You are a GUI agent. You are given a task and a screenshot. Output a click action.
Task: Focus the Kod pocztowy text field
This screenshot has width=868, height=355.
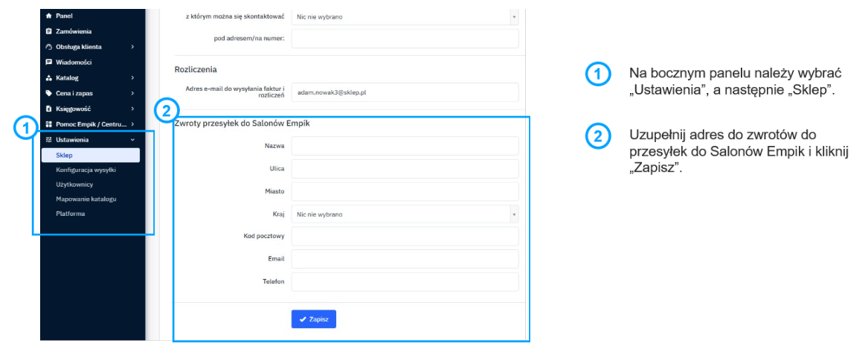405,237
